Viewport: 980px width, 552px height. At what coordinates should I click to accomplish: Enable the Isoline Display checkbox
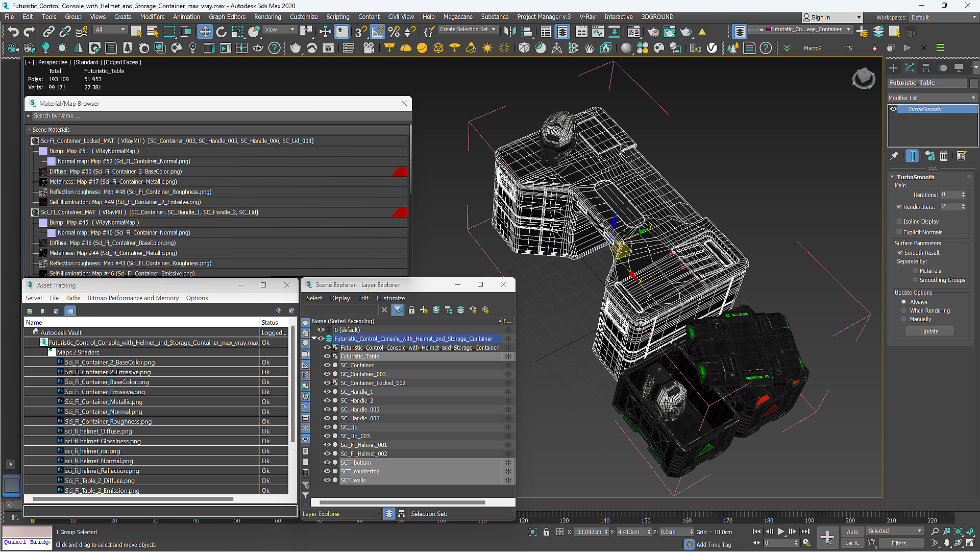tap(899, 222)
